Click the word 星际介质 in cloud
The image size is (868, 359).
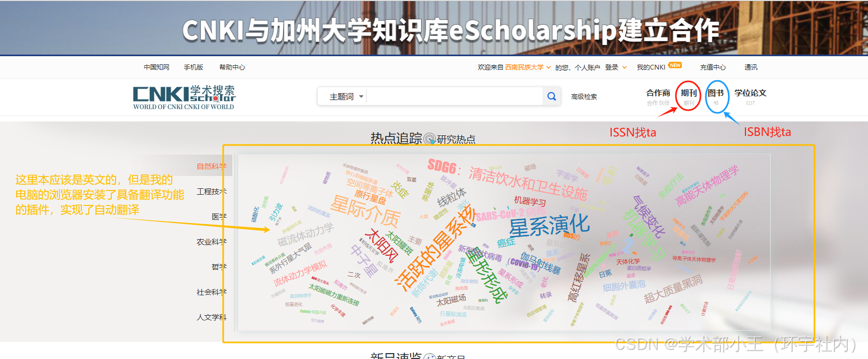coord(365,211)
